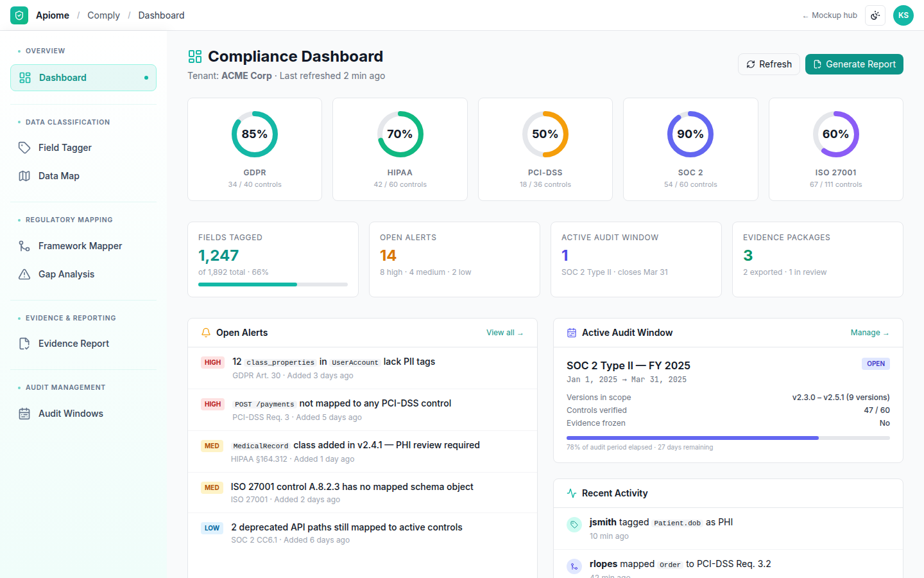Click the Framework Mapper branch icon
The width and height of the screenshot is (924, 578).
pyautogui.click(x=24, y=246)
